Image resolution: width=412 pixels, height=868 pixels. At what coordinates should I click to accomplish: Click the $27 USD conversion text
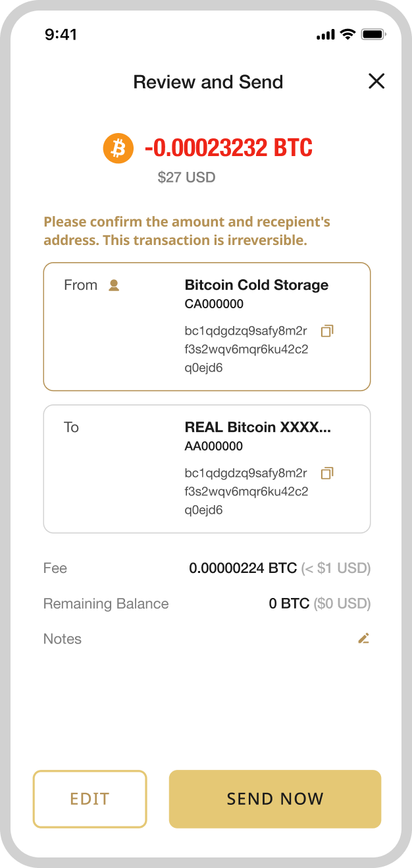click(x=186, y=177)
